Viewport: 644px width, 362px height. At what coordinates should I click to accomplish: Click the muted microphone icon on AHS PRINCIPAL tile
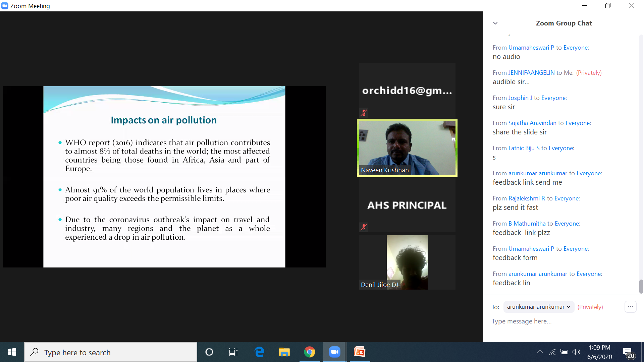(364, 227)
